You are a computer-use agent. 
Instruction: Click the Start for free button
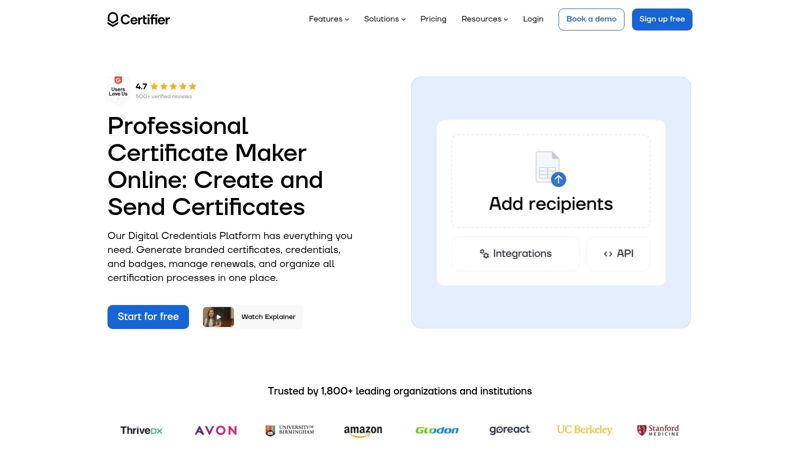click(148, 317)
